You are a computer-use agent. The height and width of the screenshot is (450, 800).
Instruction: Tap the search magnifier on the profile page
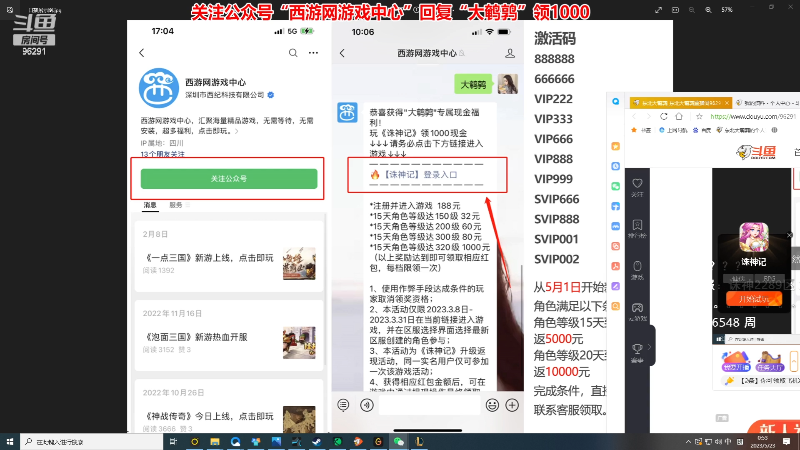tap(293, 53)
